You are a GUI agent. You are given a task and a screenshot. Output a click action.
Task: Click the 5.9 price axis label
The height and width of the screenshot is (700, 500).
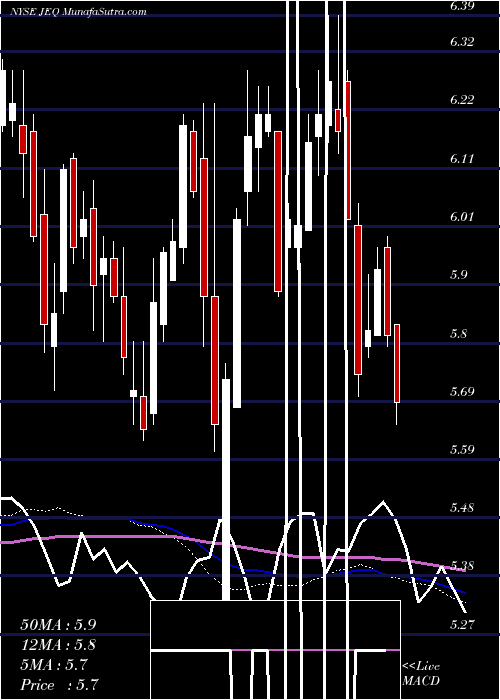click(458, 275)
